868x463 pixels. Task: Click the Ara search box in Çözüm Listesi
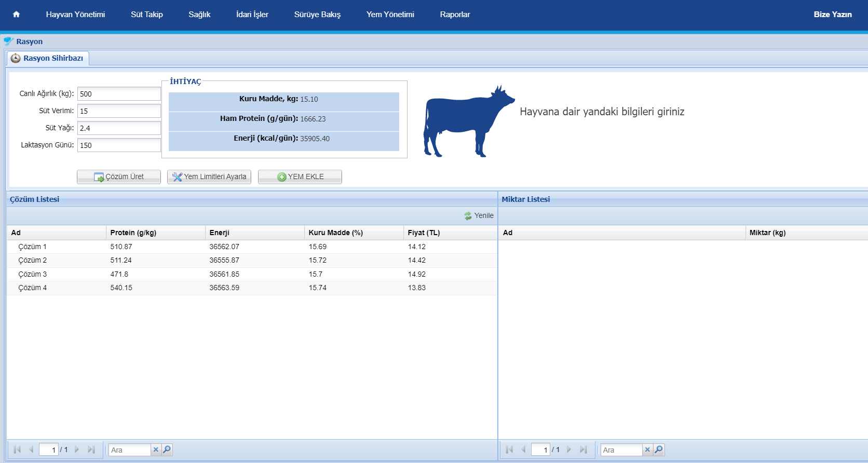(x=130, y=450)
